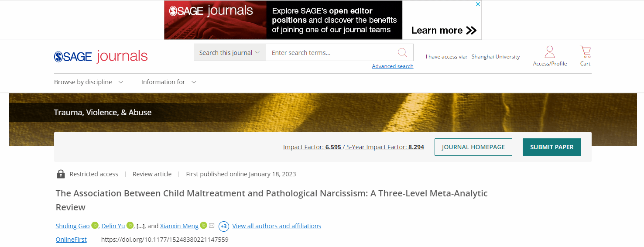Click the SAGE Journals logo in header
Image resolution: width=644 pixels, height=247 pixels.
(x=101, y=56)
